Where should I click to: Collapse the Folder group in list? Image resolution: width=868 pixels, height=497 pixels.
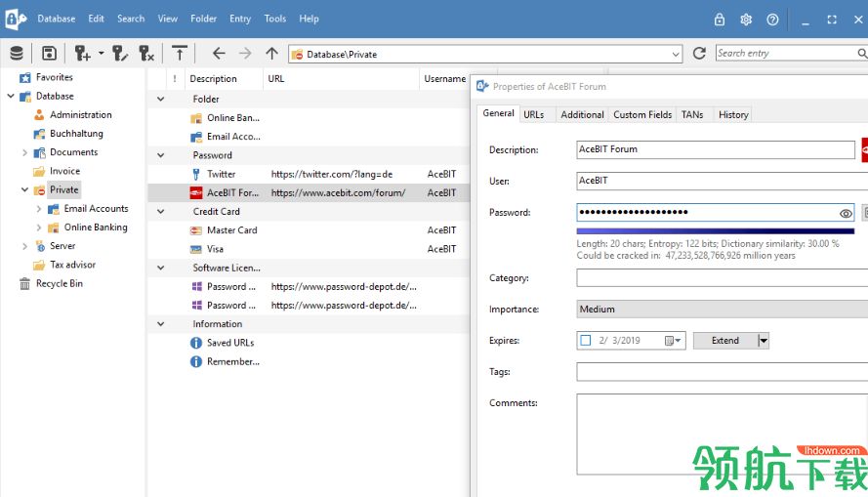160,99
